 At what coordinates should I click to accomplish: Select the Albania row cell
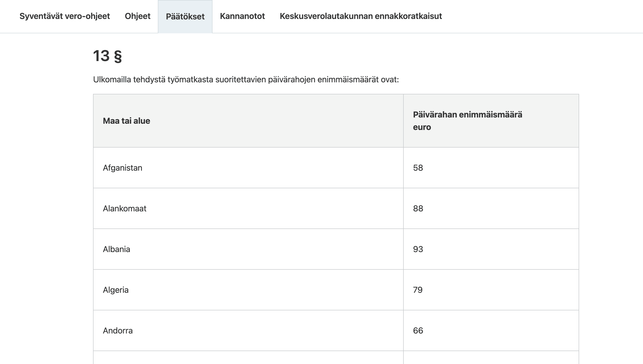tap(248, 249)
